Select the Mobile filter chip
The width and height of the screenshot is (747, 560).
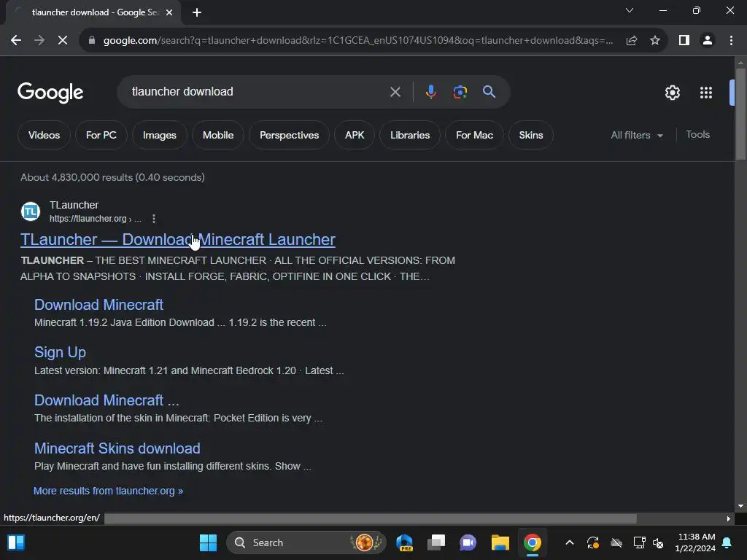(x=218, y=135)
